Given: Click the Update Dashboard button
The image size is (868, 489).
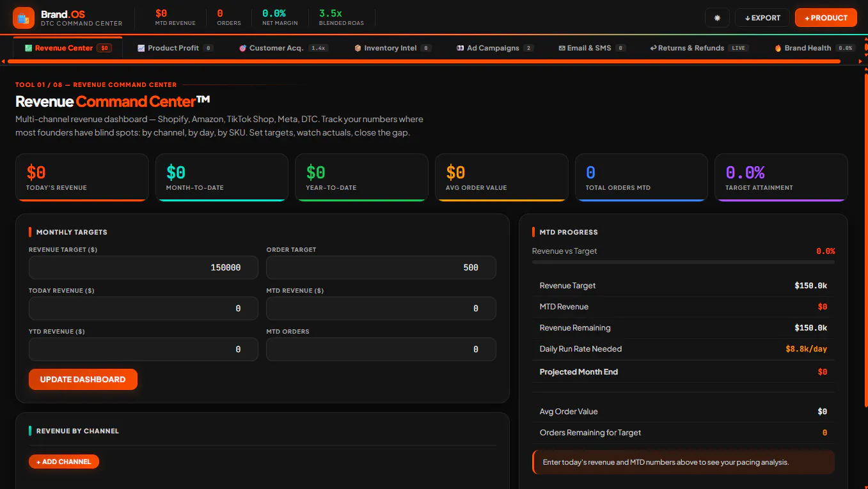Looking at the screenshot, I should [83, 379].
